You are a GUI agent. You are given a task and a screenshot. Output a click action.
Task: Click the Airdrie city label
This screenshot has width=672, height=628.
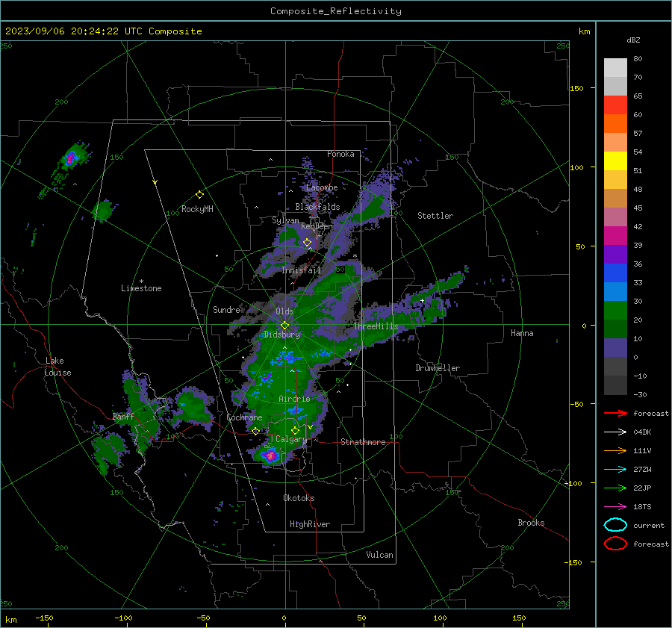click(x=294, y=399)
